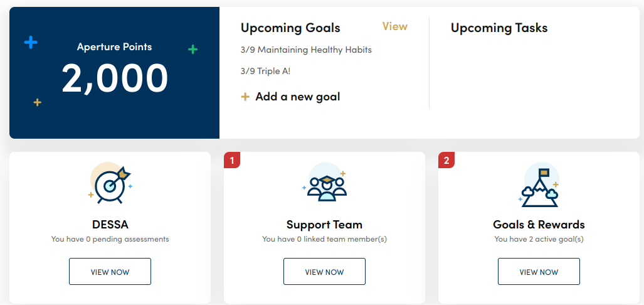Click the Goals & Rewards mountain flag icon
Image resolution: width=644 pixels, height=305 pixels.
pyautogui.click(x=540, y=185)
